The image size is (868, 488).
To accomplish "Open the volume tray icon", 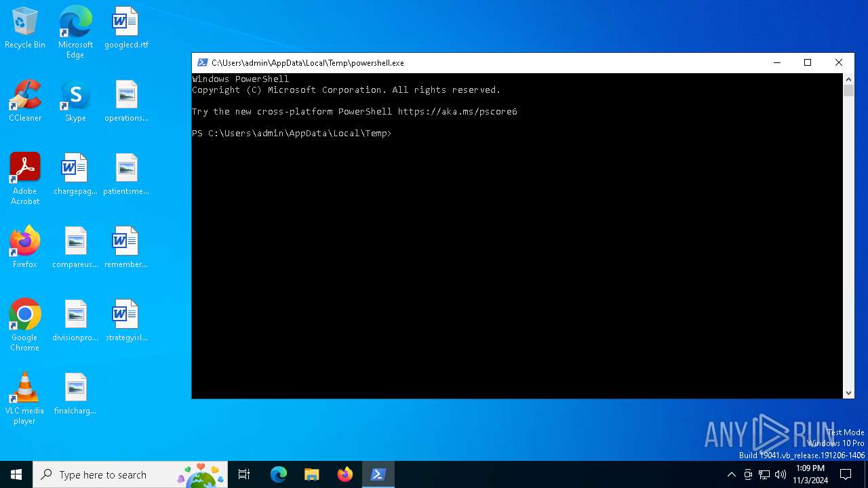I will (781, 474).
